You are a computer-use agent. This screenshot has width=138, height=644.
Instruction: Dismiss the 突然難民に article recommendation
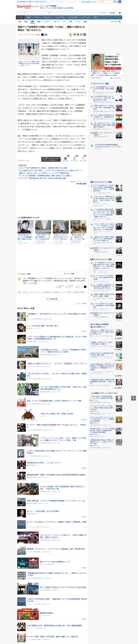86,320
